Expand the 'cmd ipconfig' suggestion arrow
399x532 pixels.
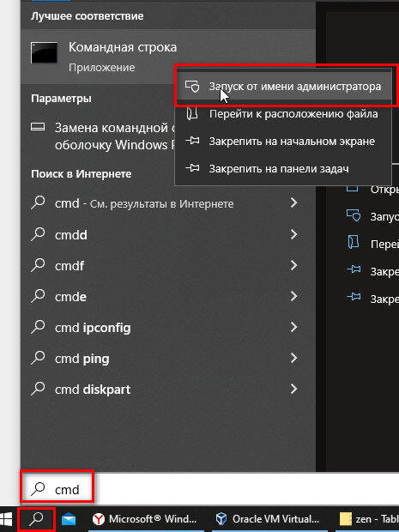click(293, 327)
